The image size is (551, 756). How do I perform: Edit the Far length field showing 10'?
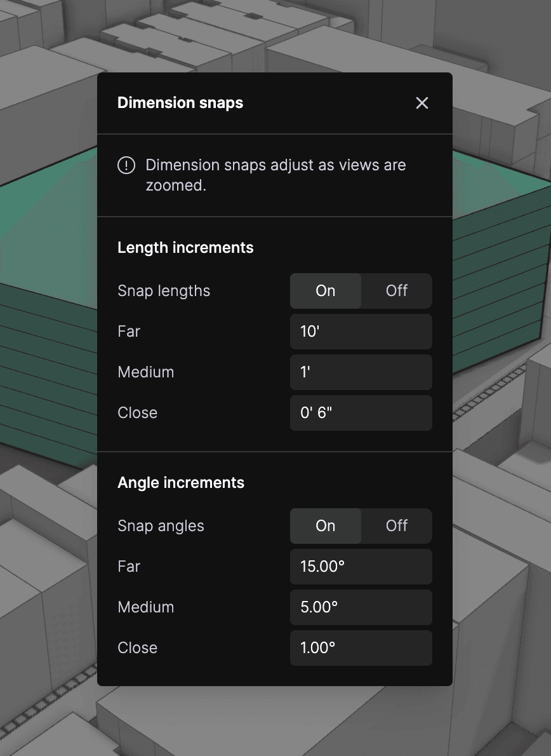pyautogui.click(x=361, y=332)
